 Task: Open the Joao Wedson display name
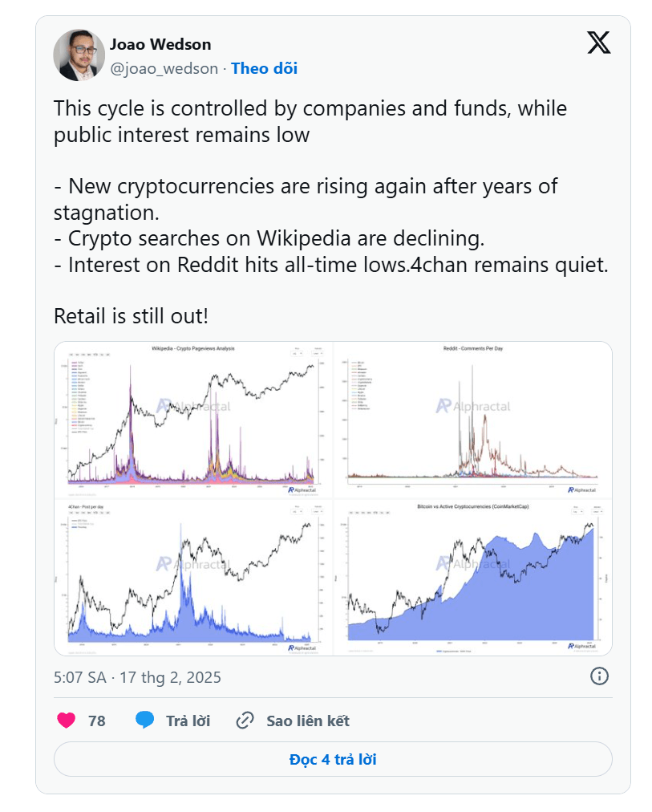(x=160, y=44)
